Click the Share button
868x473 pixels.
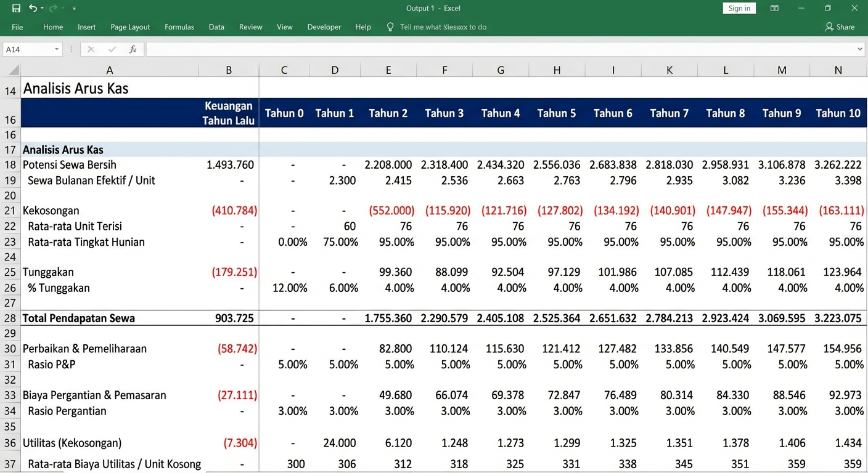(x=840, y=27)
